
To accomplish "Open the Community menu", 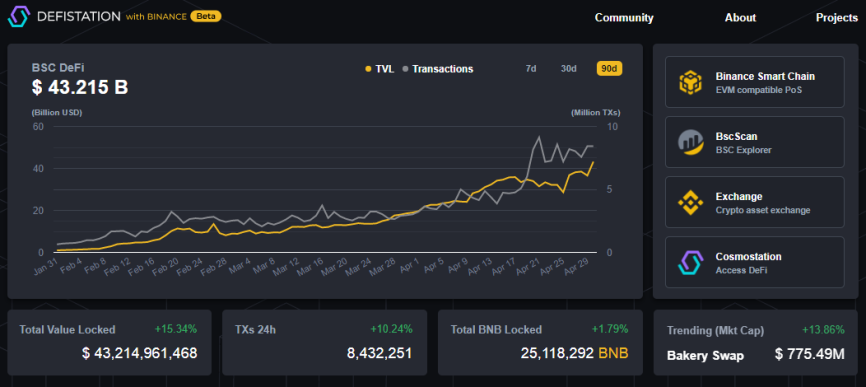I will pyautogui.click(x=624, y=18).
